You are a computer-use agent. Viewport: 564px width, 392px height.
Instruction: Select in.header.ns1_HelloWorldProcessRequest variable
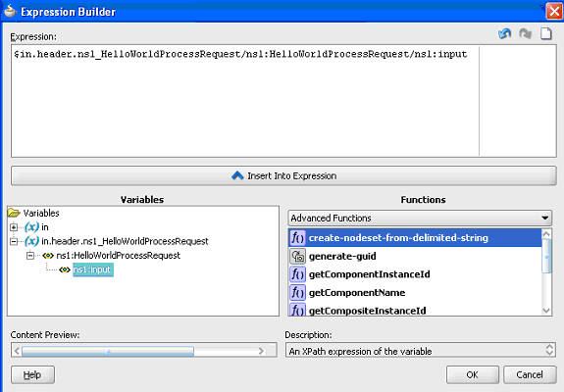[125, 241]
